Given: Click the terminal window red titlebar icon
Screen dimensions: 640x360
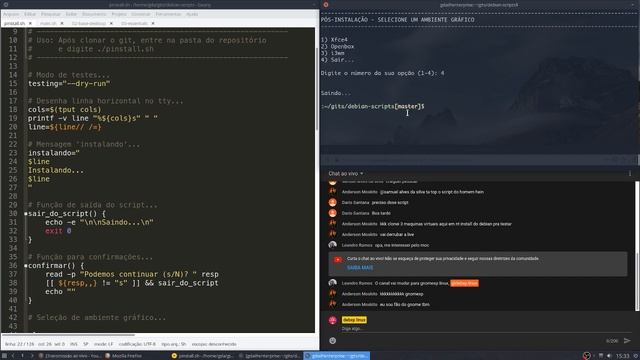Looking at the screenshot, I should 326,4.
